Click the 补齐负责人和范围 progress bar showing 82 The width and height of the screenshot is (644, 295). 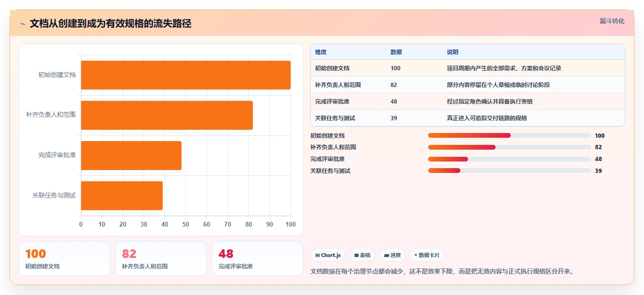point(509,147)
